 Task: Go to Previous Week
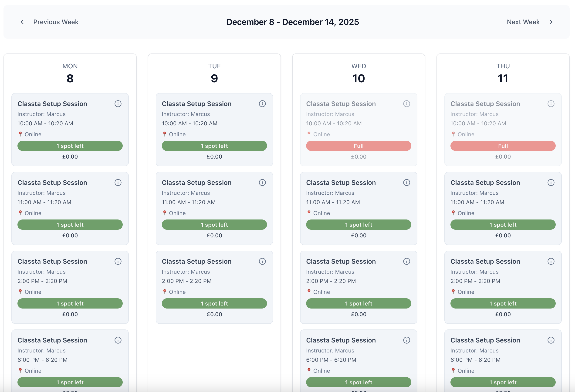point(56,22)
